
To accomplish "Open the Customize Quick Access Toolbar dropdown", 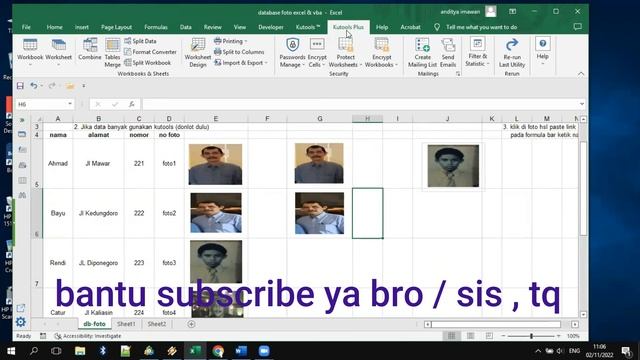I will click(84, 86).
